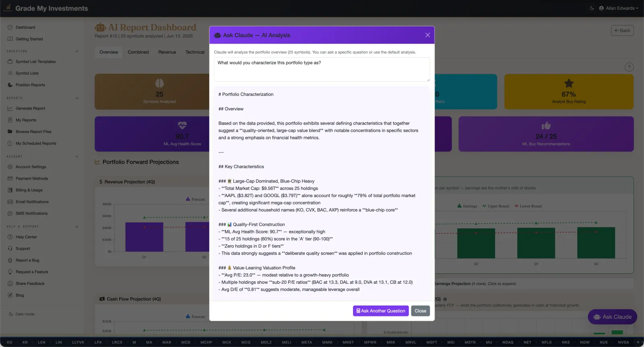This screenshot has width=644, height=347.
Task: Open the Grade My Investments home link
Action: point(45,8)
